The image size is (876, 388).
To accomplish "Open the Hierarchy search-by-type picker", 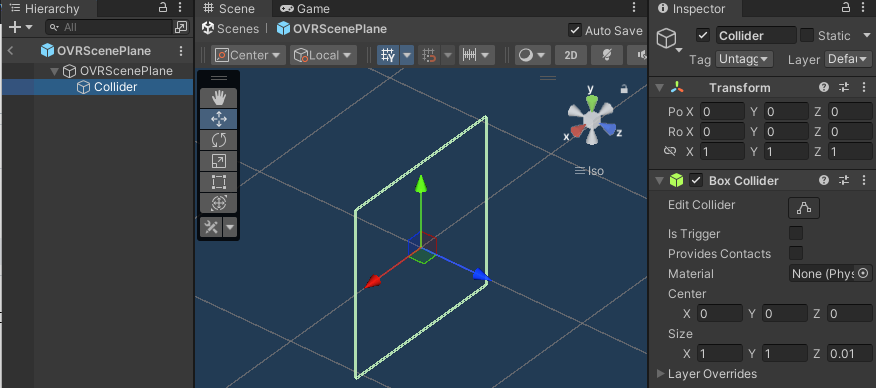I will click(x=181, y=27).
